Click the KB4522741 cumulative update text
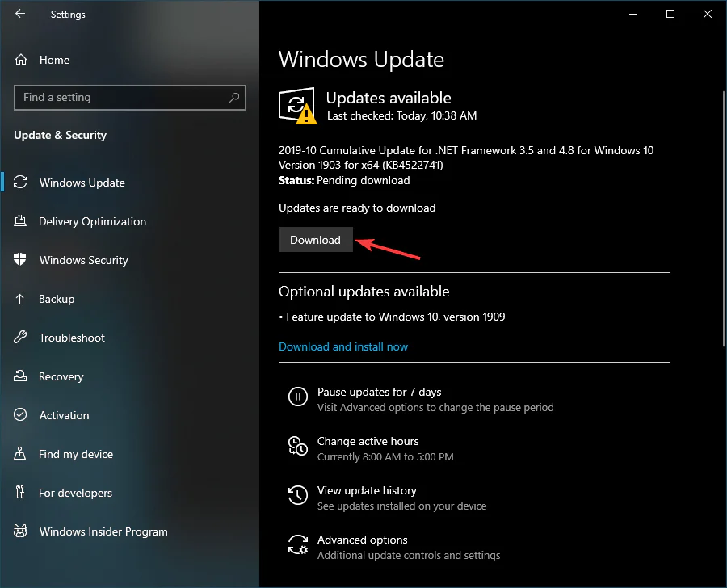 [466, 157]
